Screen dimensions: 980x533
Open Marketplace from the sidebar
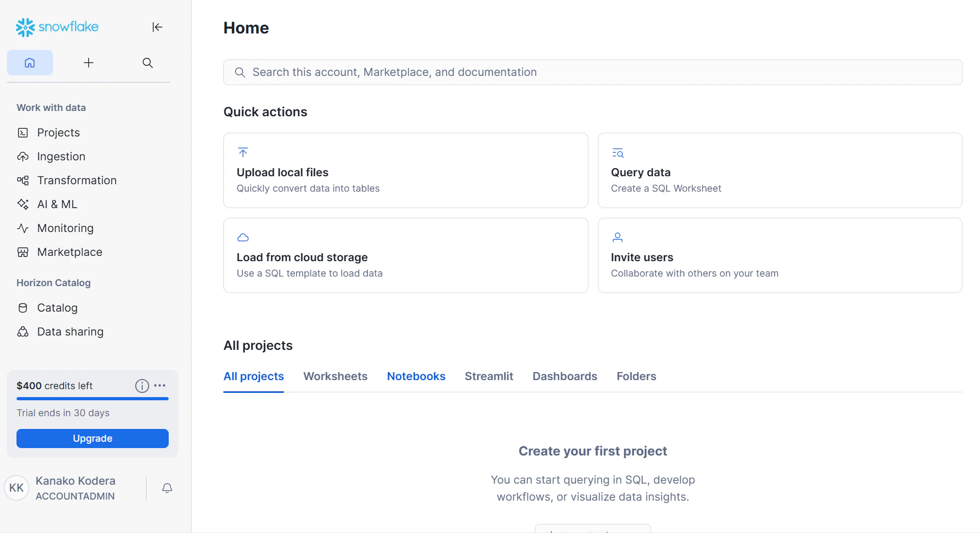click(x=70, y=252)
